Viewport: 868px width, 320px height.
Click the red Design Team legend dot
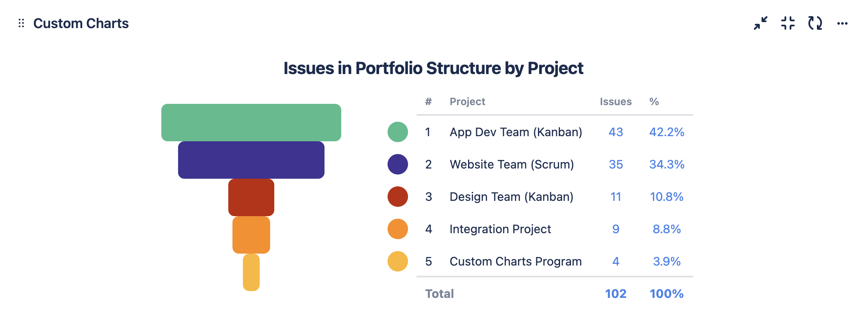coord(397,197)
